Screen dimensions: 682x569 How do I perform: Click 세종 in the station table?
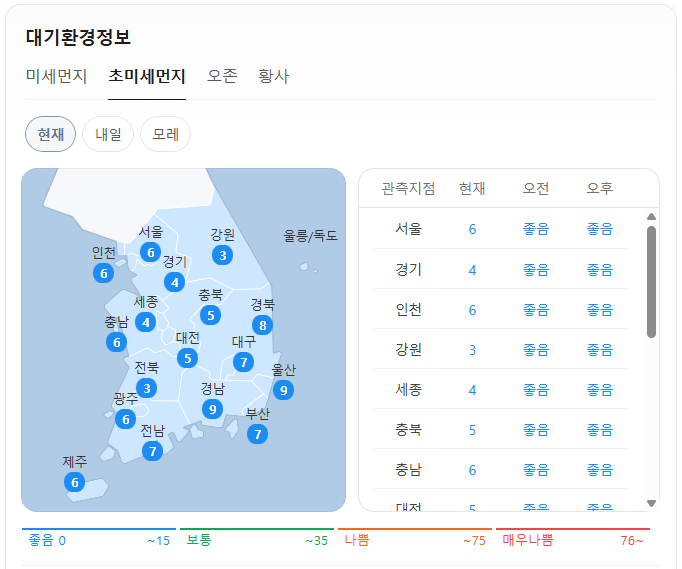point(408,390)
